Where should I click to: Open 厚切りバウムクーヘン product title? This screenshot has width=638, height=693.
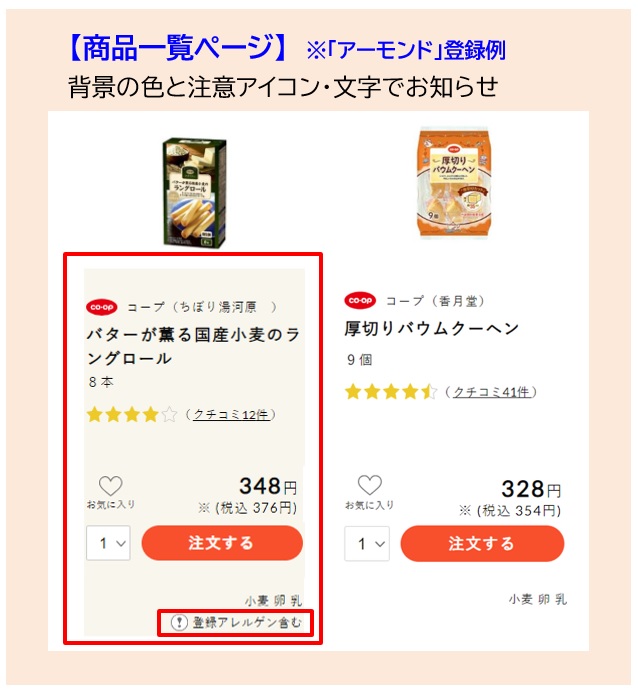tap(432, 328)
